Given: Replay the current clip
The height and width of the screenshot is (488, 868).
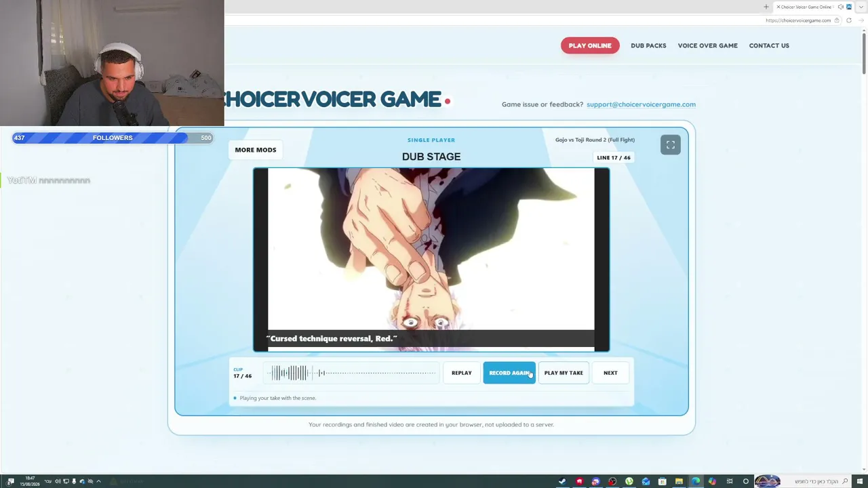Looking at the screenshot, I should [461, 373].
